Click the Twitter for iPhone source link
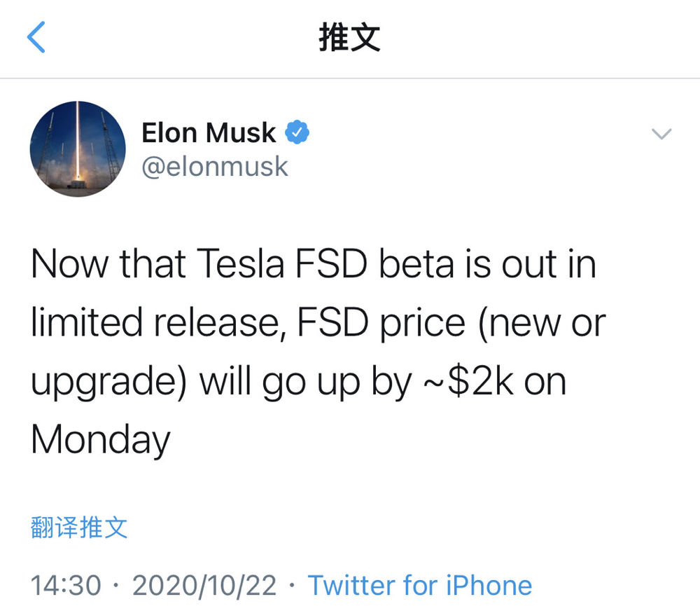Image resolution: width=700 pixels, height=606 pixels. pyautogui.click(x=419, y=586)
